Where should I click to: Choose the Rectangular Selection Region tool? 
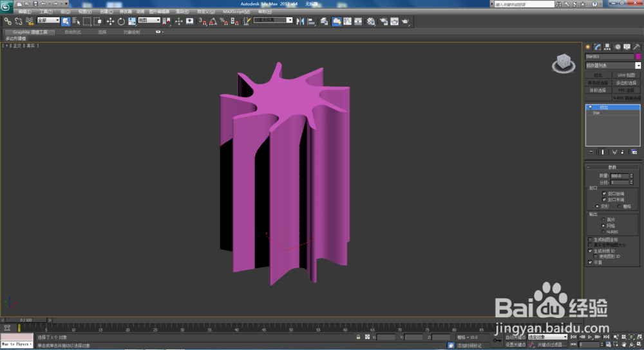87,21
